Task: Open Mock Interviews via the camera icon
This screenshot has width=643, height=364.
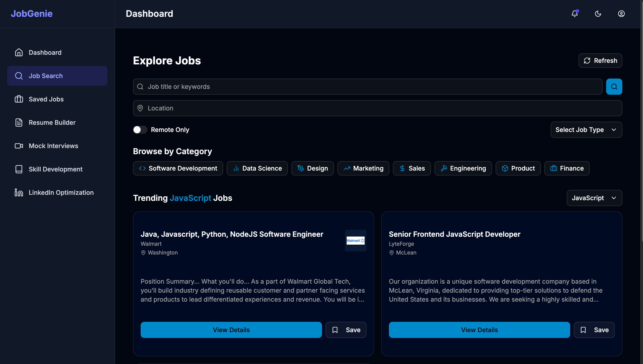Action: [19, 146]
